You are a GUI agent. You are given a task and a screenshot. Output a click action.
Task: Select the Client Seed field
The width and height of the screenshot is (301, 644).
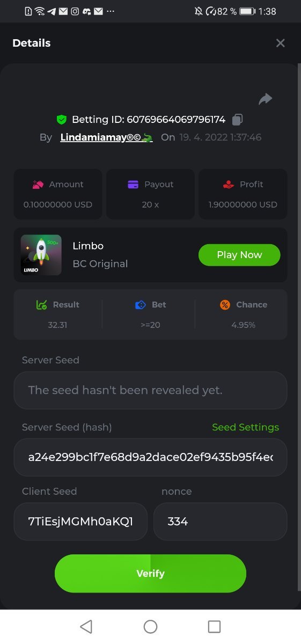(x=80, y=521)
